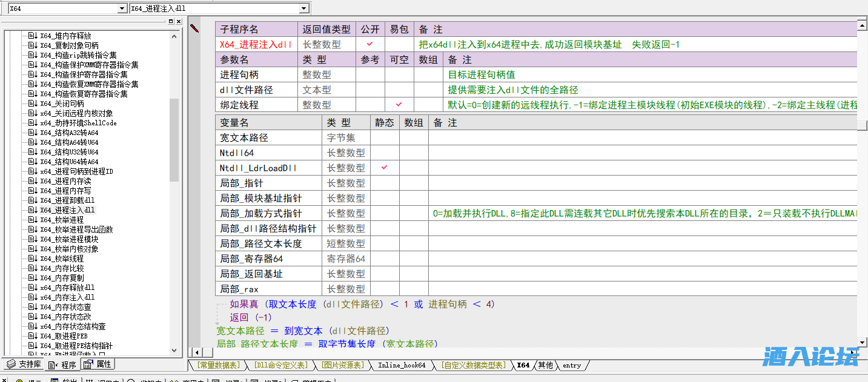Image resolution: width=868 pixels, height=382 pixels.
Task: Toggle 可空 checkmark on 绑定线程 parameter
Action: (x=399, y=105)
